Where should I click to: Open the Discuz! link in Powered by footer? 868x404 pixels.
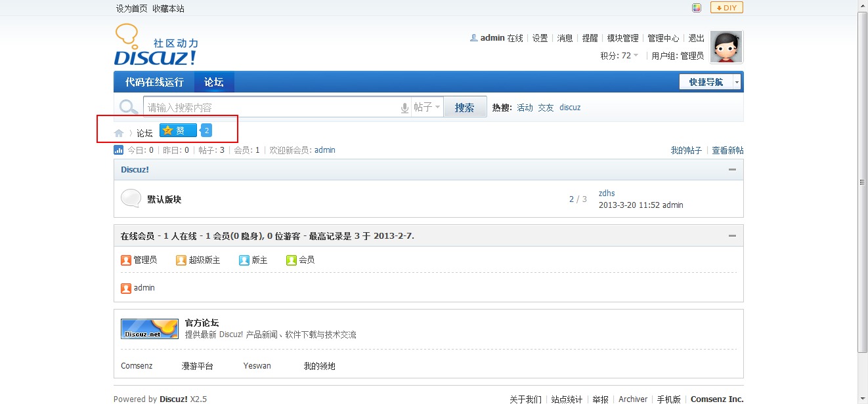tap(175, 399)
